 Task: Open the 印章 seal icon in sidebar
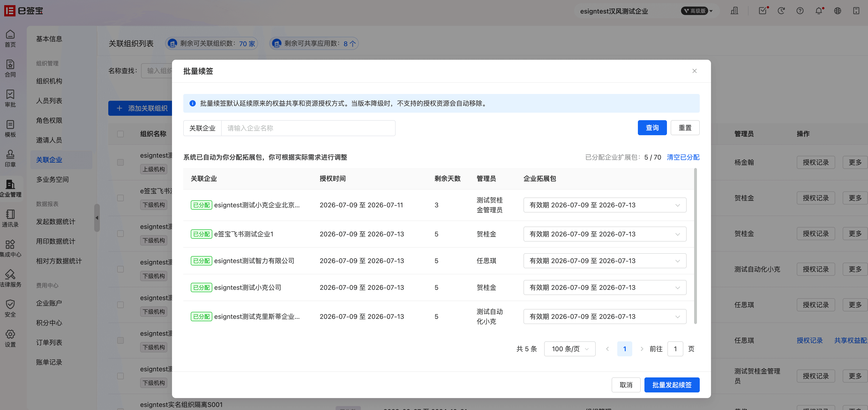[10, 158]
